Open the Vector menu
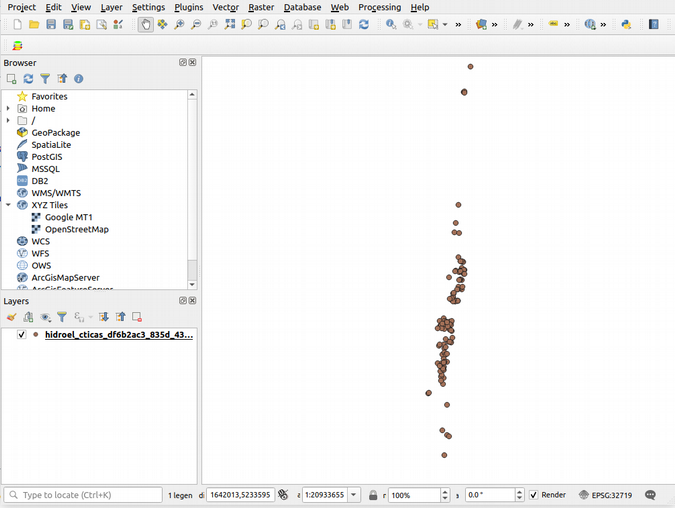The height and width of the screenshot is (508, 675). click(x=225, y=7)
